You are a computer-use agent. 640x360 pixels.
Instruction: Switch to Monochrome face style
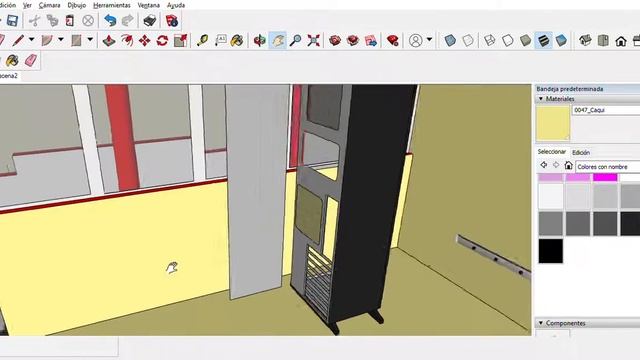pos(561,40)
